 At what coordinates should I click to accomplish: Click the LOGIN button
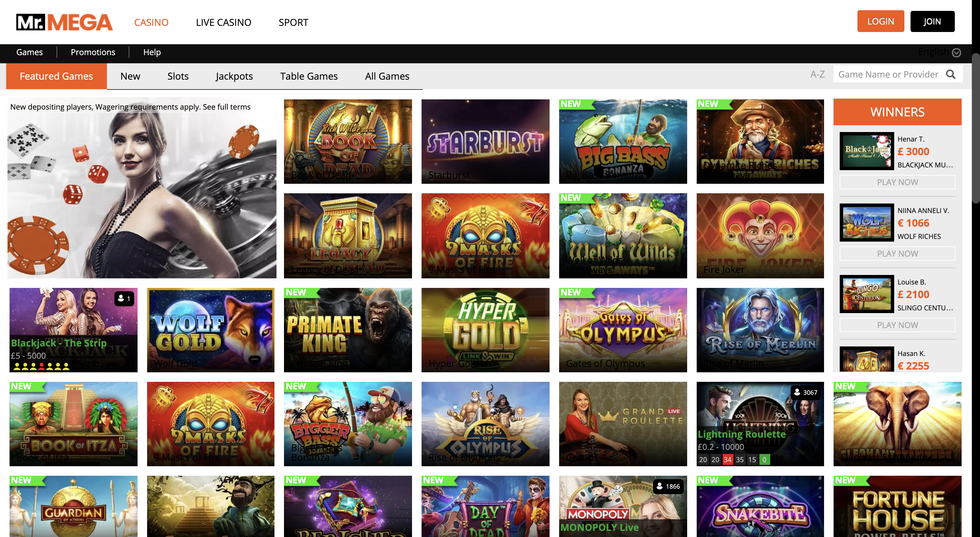880,21
